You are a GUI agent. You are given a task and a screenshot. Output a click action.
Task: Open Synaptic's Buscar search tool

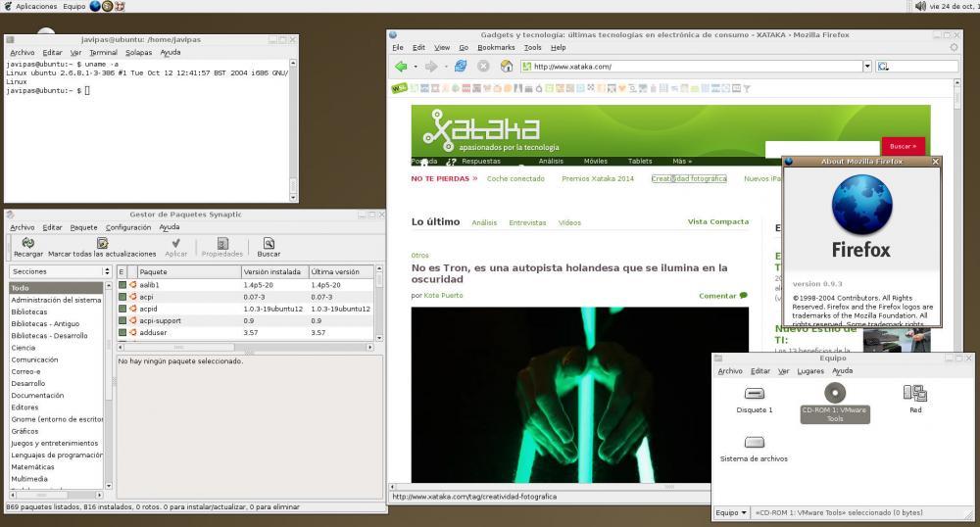(269, 243)
